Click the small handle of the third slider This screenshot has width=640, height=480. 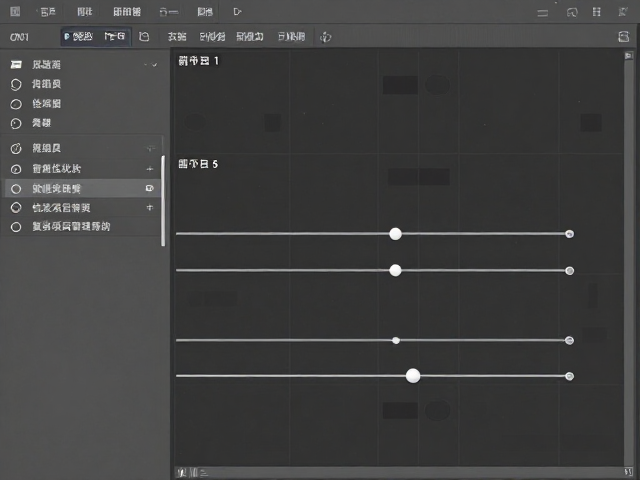pos(396,340)
